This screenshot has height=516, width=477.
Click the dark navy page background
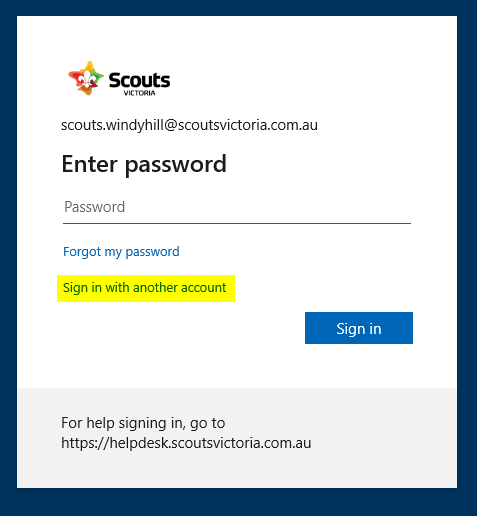(8, 258)
